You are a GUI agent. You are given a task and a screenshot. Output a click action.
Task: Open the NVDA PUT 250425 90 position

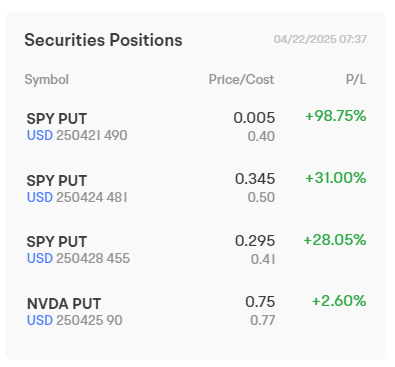(x=196, y=311)
